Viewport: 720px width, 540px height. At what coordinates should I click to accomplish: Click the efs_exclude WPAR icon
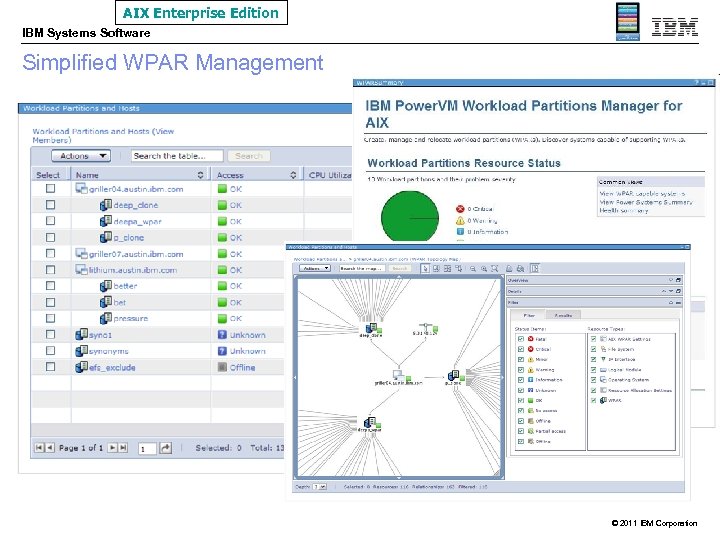click(81, 367)
